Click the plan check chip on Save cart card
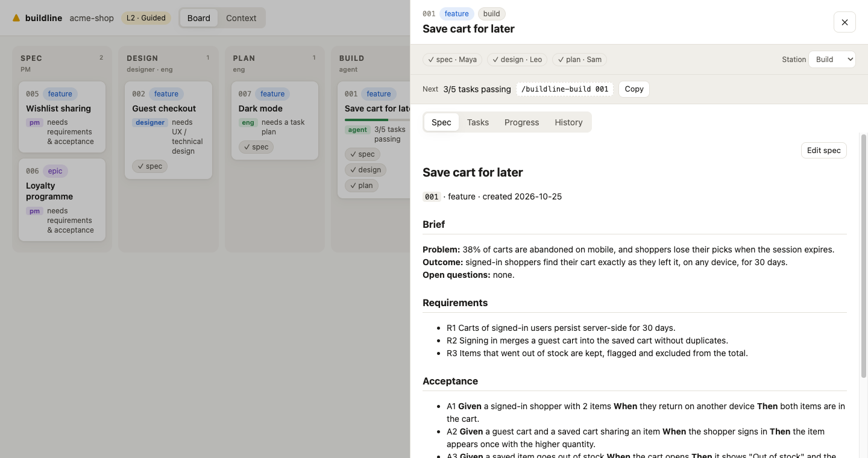The image size is (868, 458). [x=362, y=186]
